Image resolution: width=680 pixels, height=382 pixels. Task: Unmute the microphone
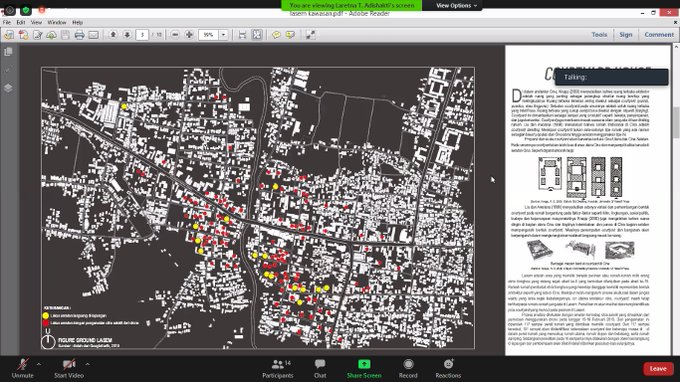pyautogui.click(x=23, y=369)
